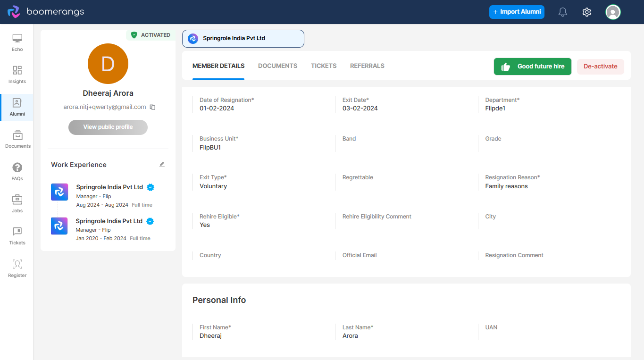This screenshot has height=360, width=644.
Task: Click the Resignation Comment field label
Action: click(514, 255)
